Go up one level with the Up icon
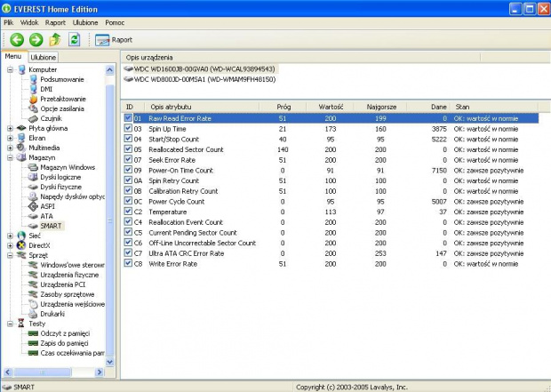Screen dimensions: 551x392 click(55, 39)
